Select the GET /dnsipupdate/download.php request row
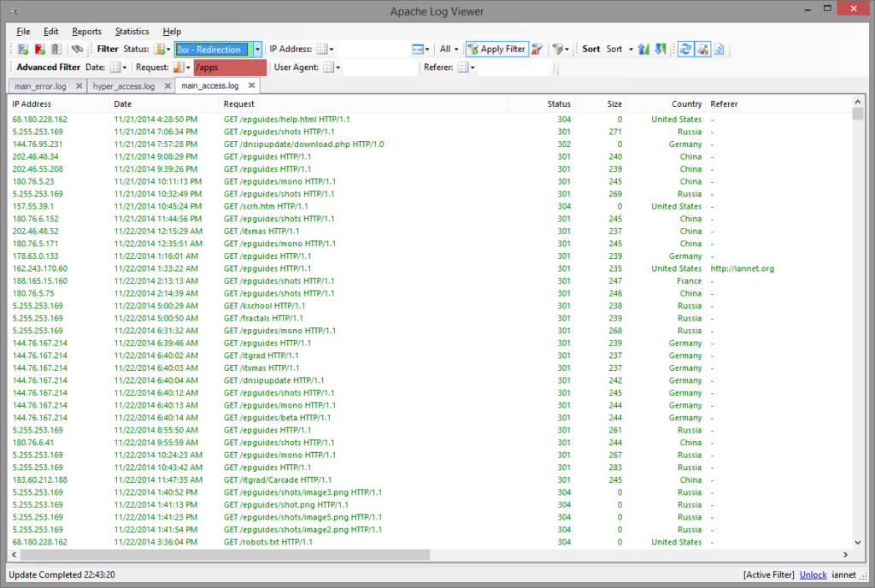Screen dimensions: 875x588 coord(431,144)
